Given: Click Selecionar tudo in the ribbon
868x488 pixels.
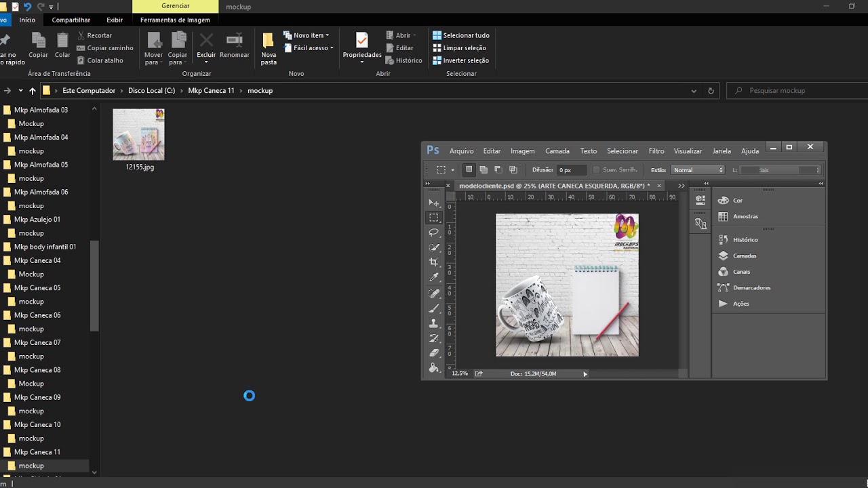Looking at the screenshot, I should pyautogui.click(x=461, y=35).
